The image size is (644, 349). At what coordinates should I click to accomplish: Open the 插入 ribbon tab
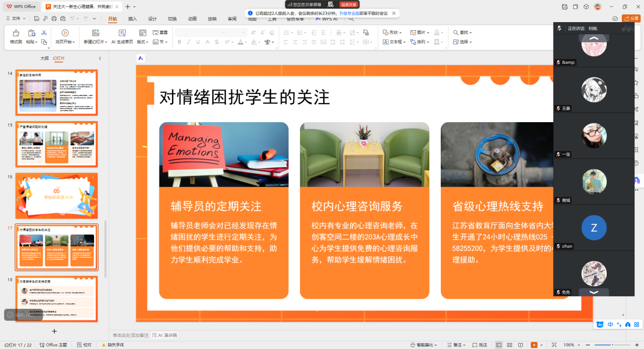[x=132, y=19]
